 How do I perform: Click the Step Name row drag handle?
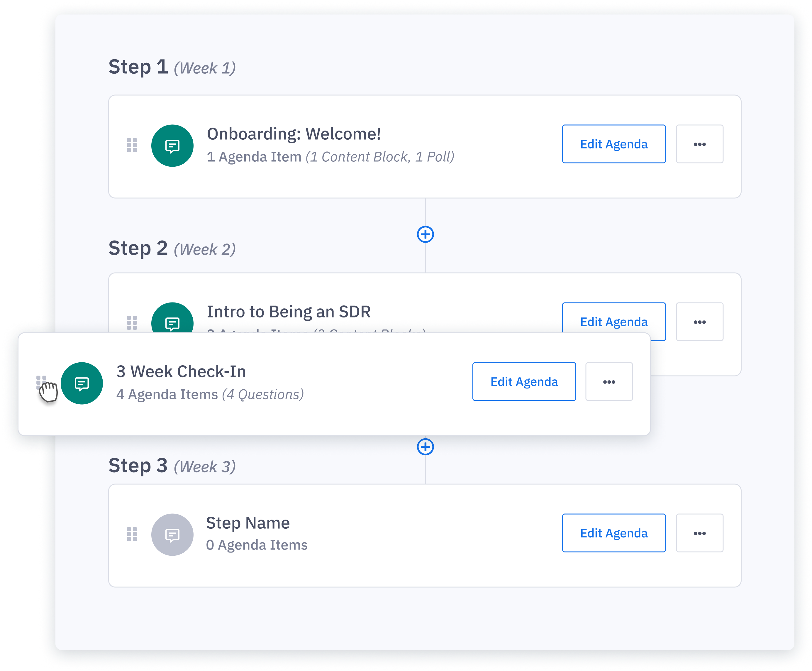point(132,534)
